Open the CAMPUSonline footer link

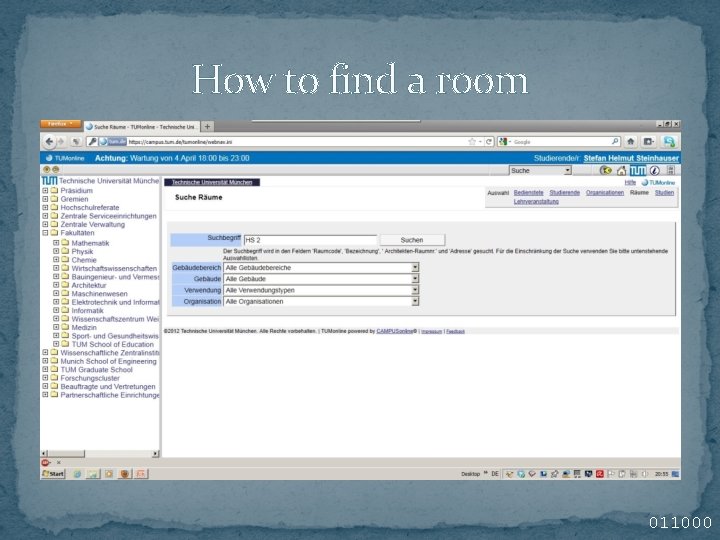click(396, 331)
